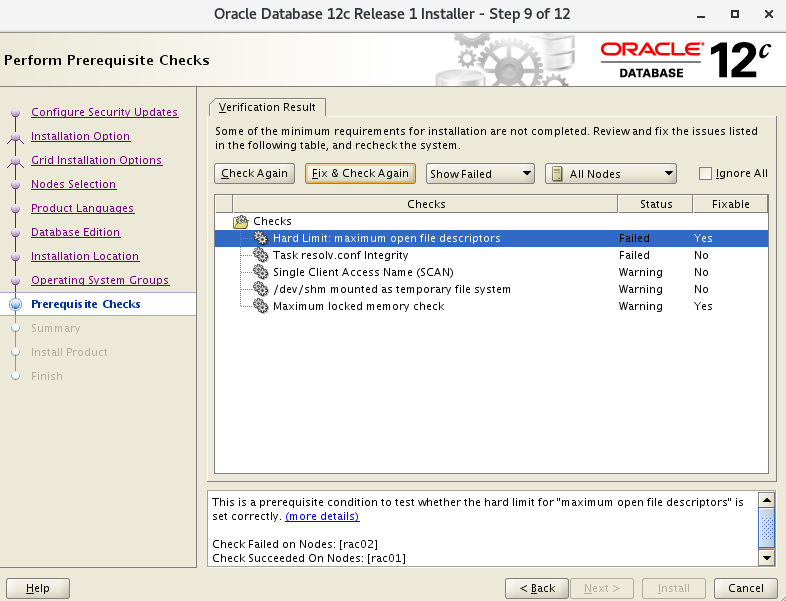Click the Status column header

tap(656, 204)
